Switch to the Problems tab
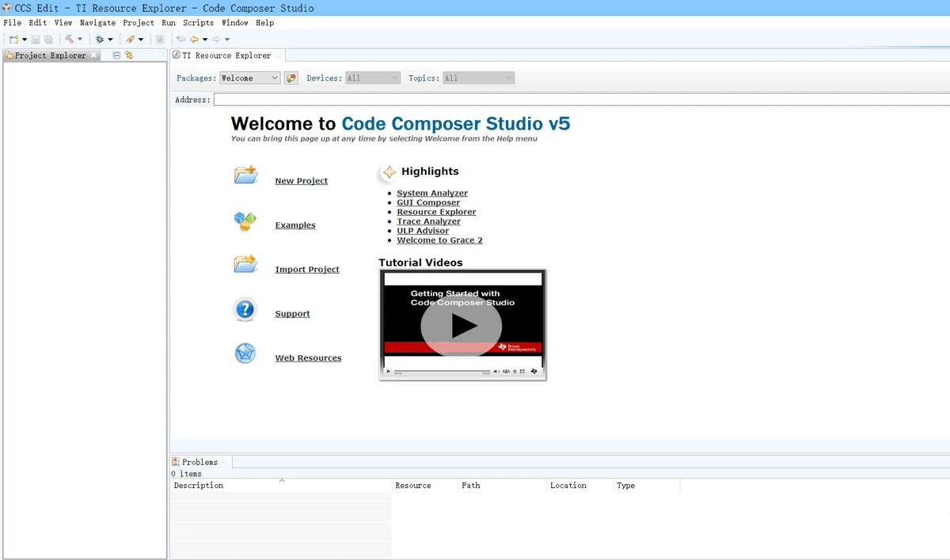The image size is (950, 560). click(x=199, y=462)
